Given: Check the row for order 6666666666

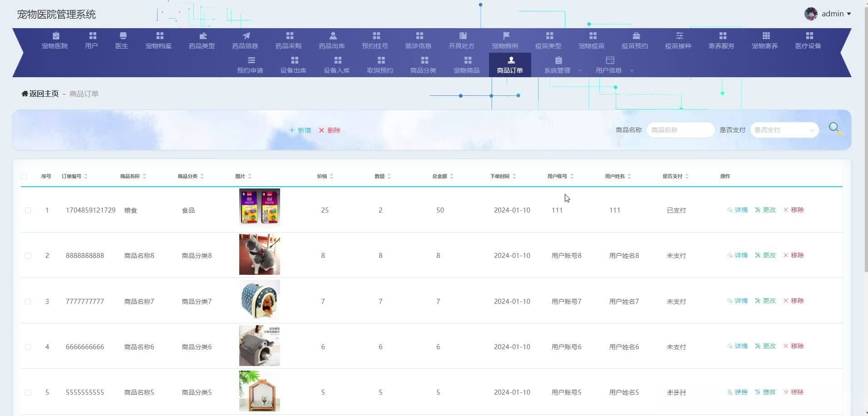Looking at the screenshot, I should click(x=28, y=347).
